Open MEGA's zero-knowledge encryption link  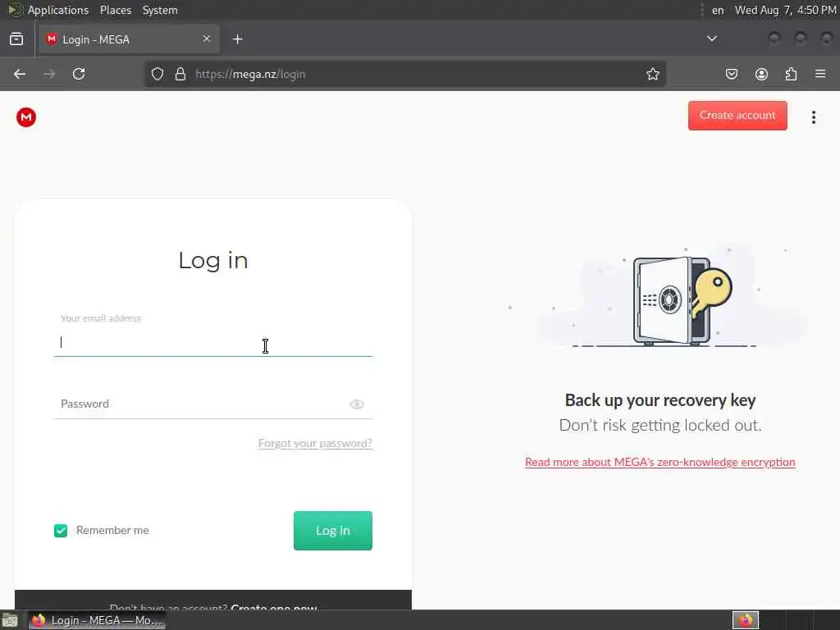[660, 463]
